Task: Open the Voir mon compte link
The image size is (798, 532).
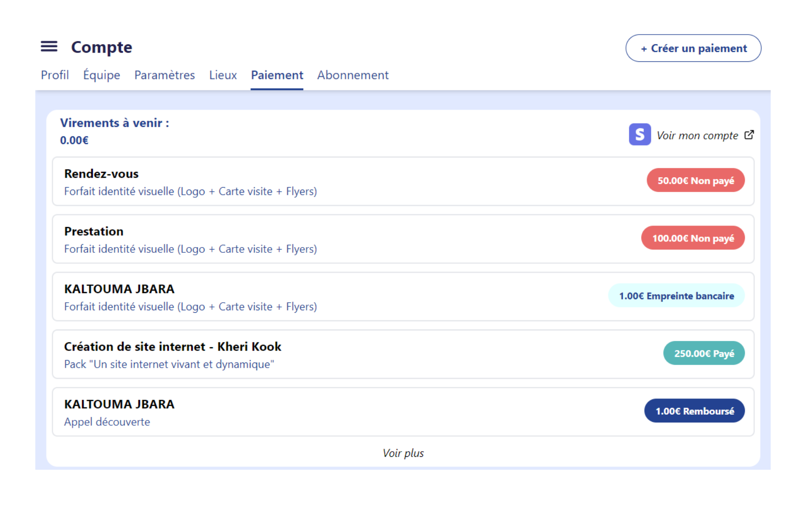Action: tap(697, 136)
